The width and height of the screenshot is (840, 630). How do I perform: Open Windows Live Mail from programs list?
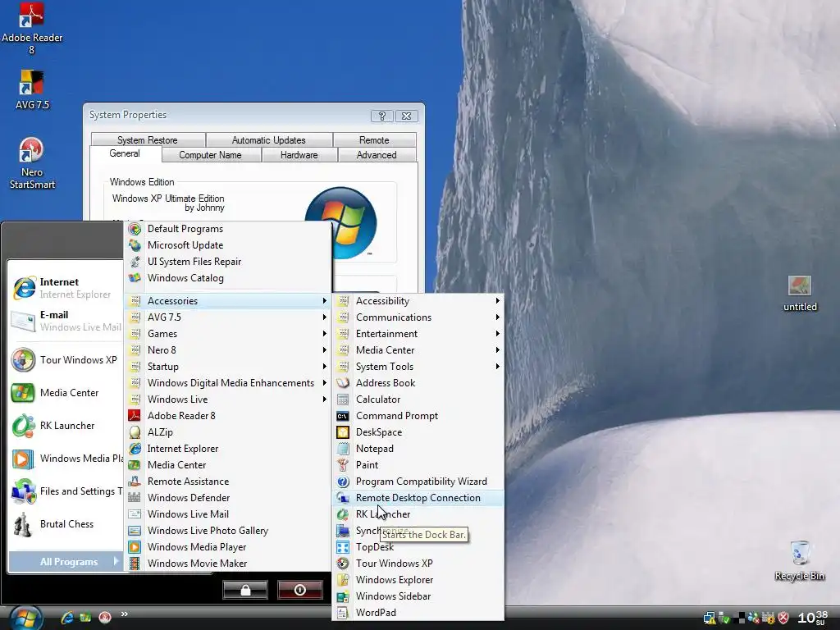click(228, 514)
